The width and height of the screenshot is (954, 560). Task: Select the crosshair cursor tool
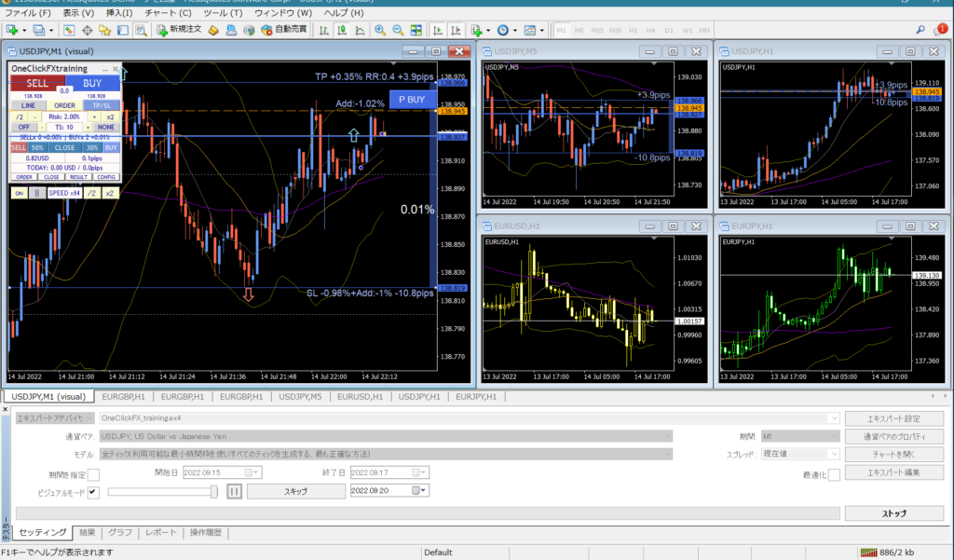[x=87, y=30]
